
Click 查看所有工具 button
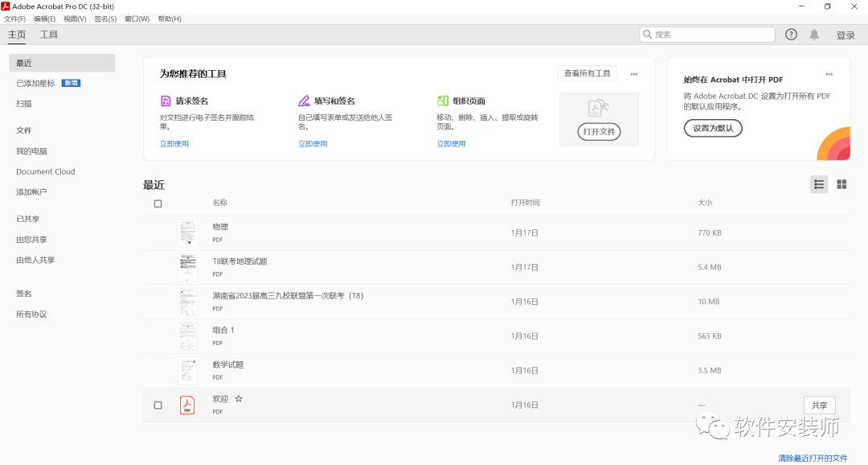click(587, 73)
